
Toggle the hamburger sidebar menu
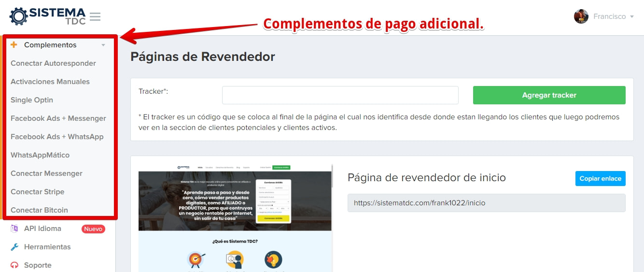pyautogui.click(x=95, y=17)
